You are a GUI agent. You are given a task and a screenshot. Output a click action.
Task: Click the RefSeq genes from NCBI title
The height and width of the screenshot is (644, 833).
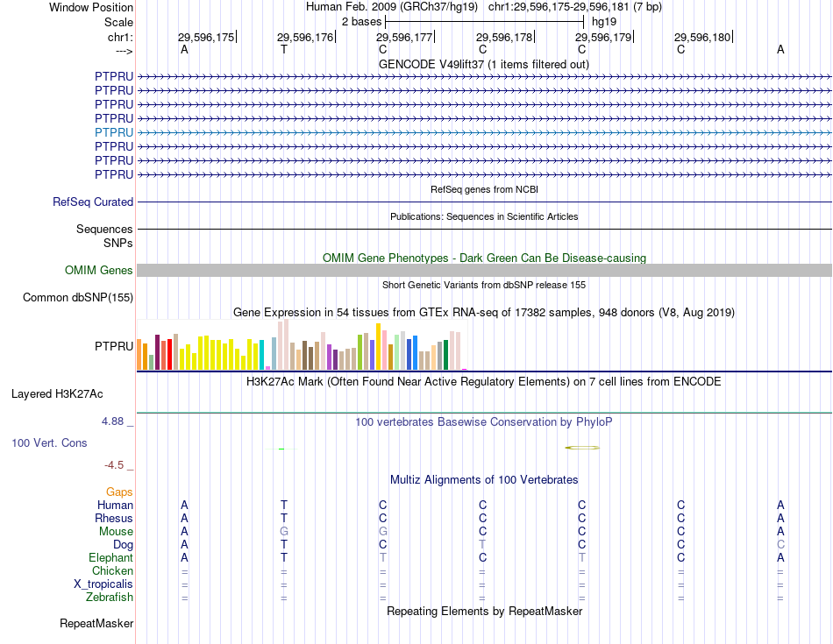tap(484, 189)
